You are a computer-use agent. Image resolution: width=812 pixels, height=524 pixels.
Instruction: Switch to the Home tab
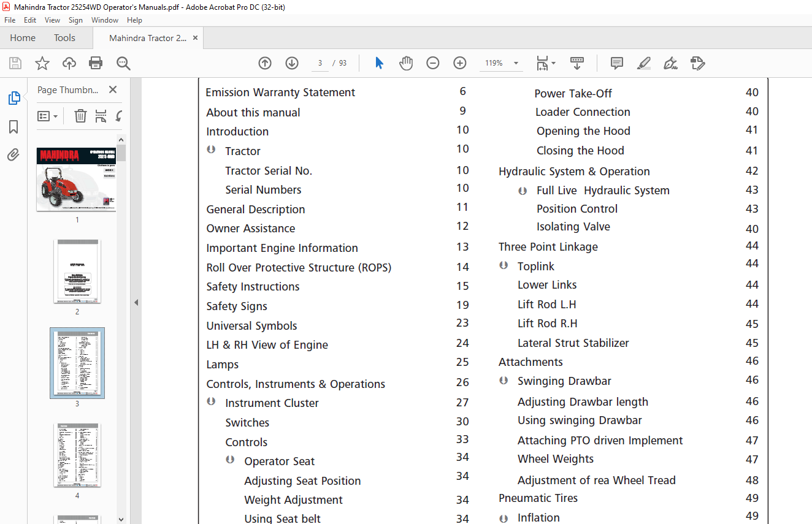pyautogui.click(x=23, y=38)
